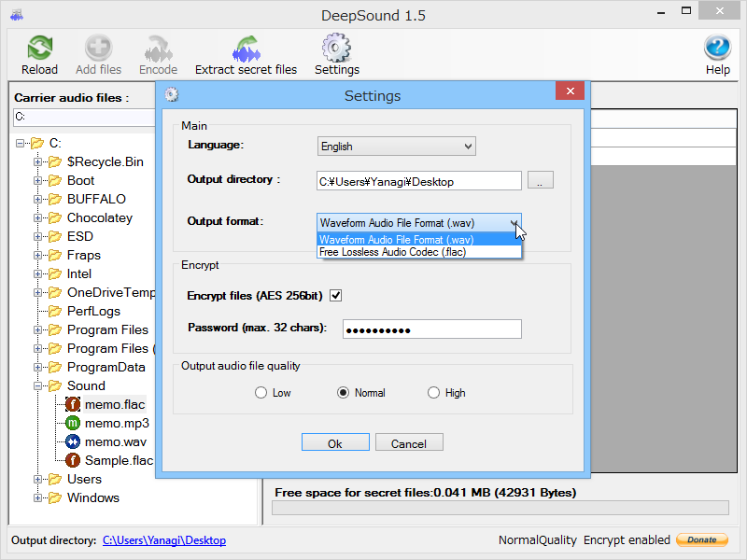Click the Output format combo box
Viewport: 747px width, 560px height.
pos(418,223)
